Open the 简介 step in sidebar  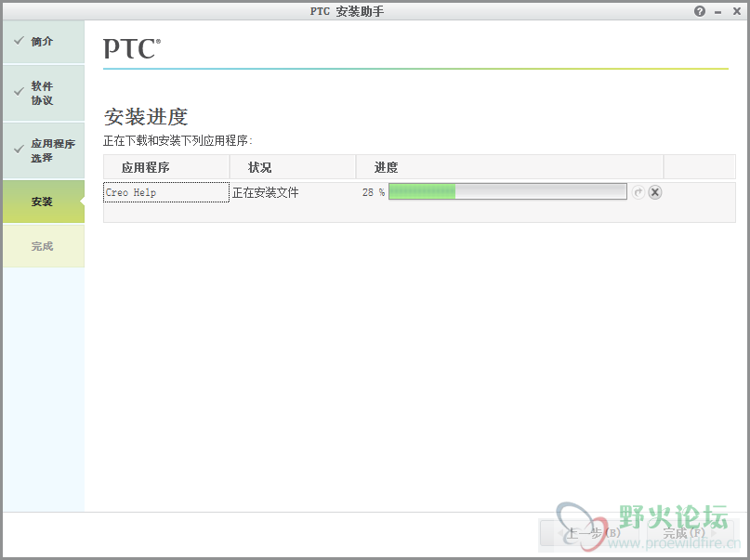tap(44, 42)
